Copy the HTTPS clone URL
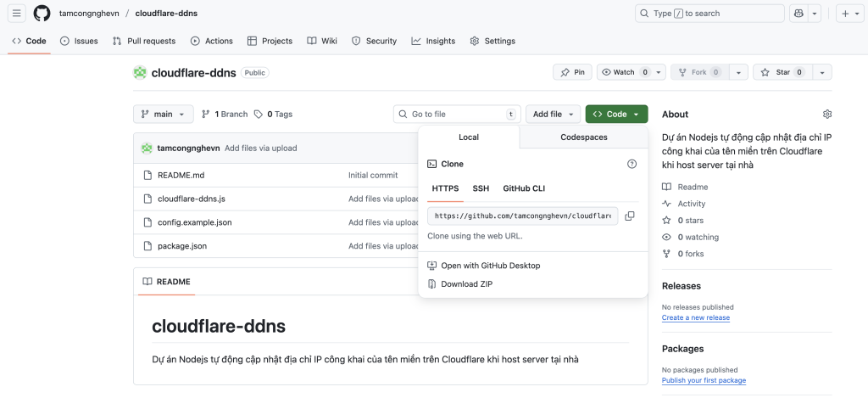This screenshot has width=868, height=398. pos(630,216)
